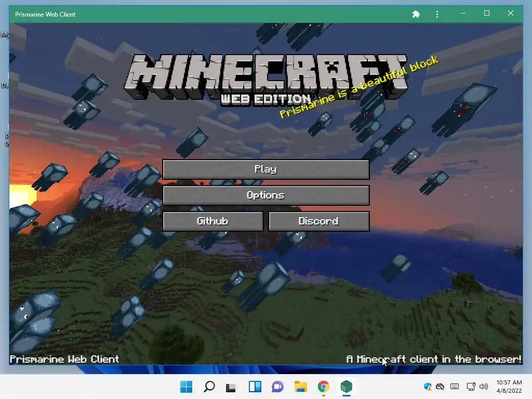Click the 'Prismarine Web Client' footer text

pyautogui.click(x=64, y=359)
